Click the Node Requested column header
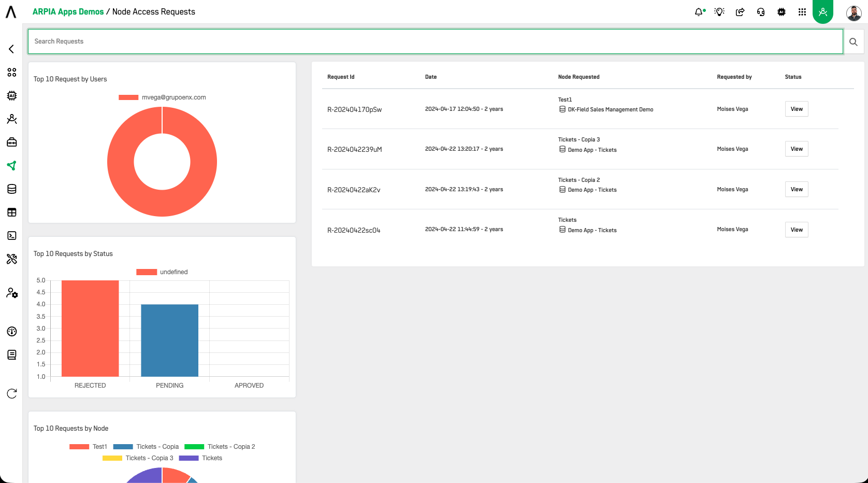The height and width of the screenshot is (483, 868). coord(578,77)
